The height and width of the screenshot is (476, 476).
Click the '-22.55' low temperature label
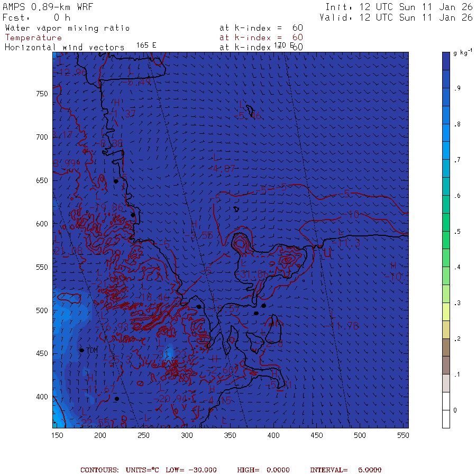(x=92, y=423)
